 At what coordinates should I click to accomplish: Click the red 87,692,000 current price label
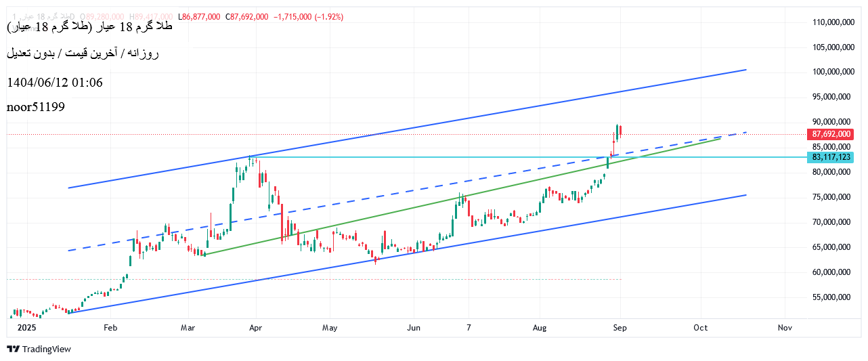830,134
